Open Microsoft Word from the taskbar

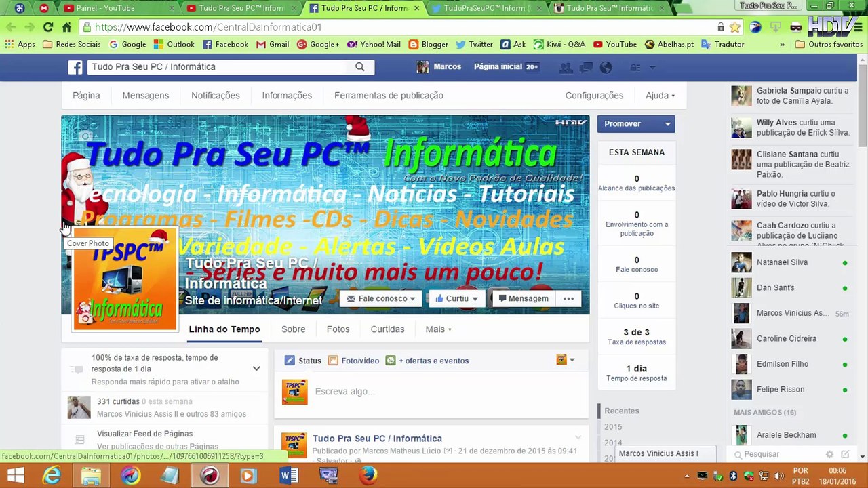pos(289,475)
